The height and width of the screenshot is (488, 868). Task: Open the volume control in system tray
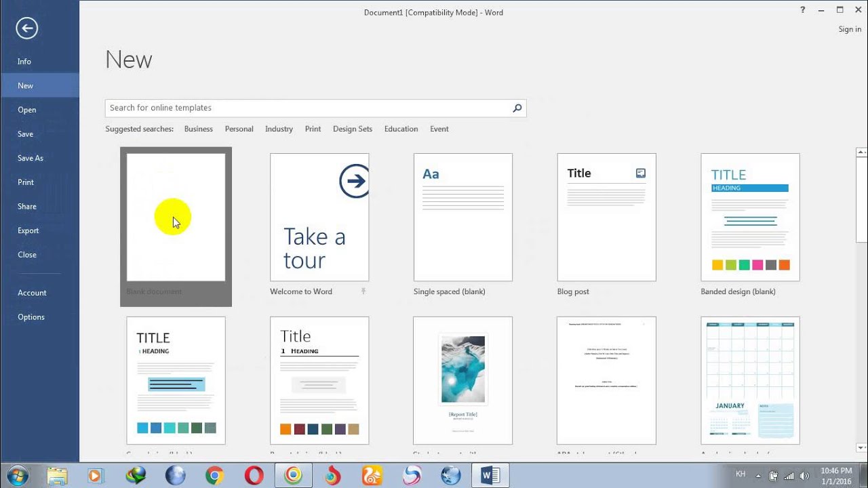click(805, 476)
